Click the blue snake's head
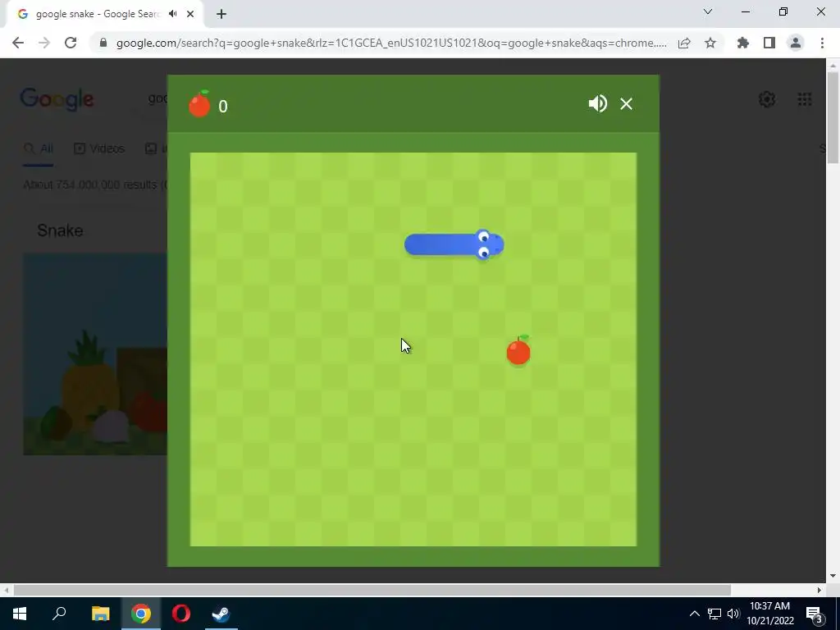The height and width of the screenshot is (630, 840). click(489, 244)
